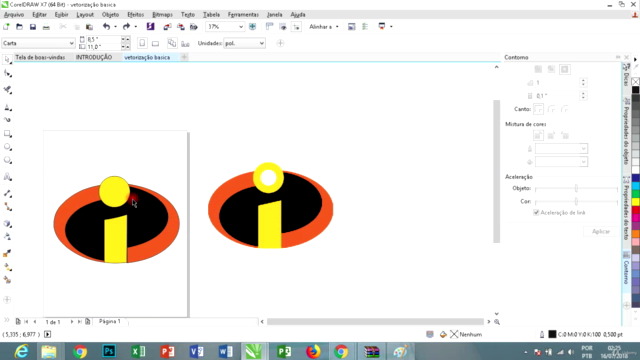This screenshot has width=640, height=360.
Task: Click the page width field 8,5"
Action: tap(103, 40)
